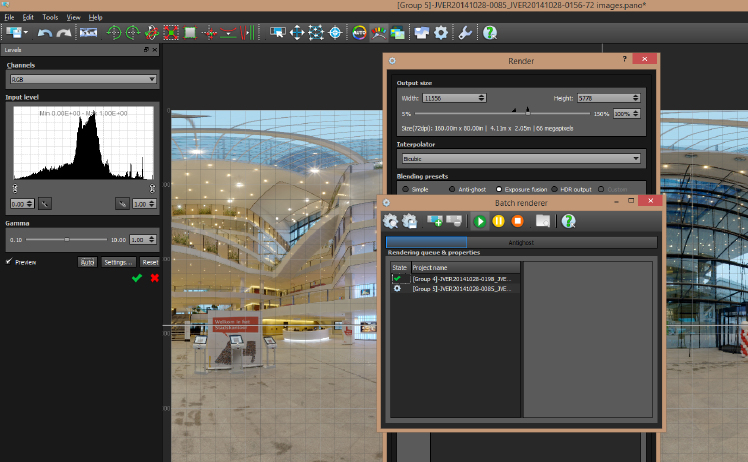Click the black point eyedropper button

coord(44,204)
